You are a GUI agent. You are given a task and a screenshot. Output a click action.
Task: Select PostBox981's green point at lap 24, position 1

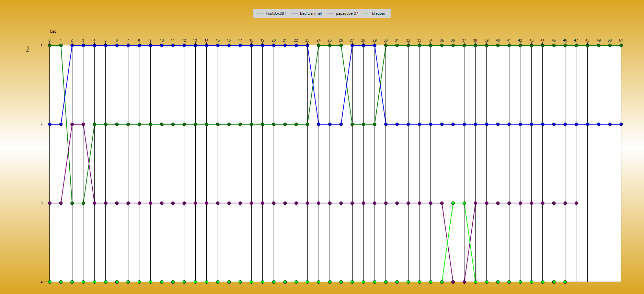(319, 45)
